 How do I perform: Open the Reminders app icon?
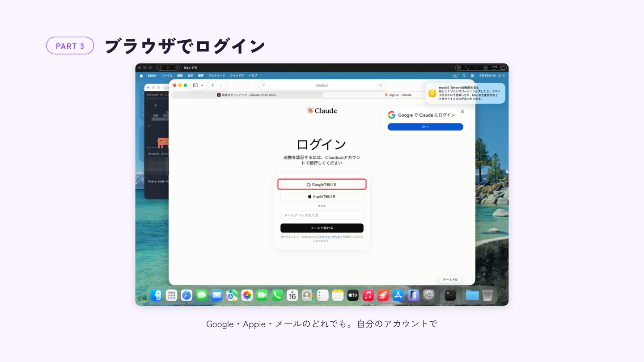(x=322, y=295)
